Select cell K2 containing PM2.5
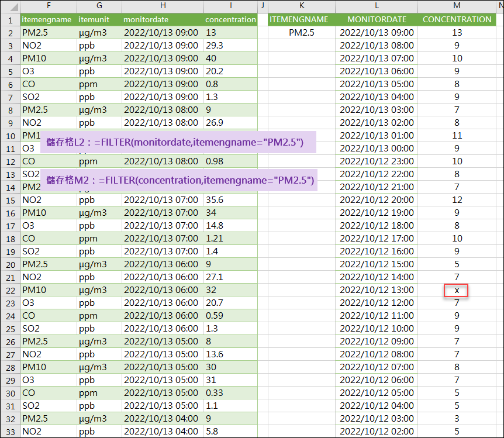 (x=302, y=33)
